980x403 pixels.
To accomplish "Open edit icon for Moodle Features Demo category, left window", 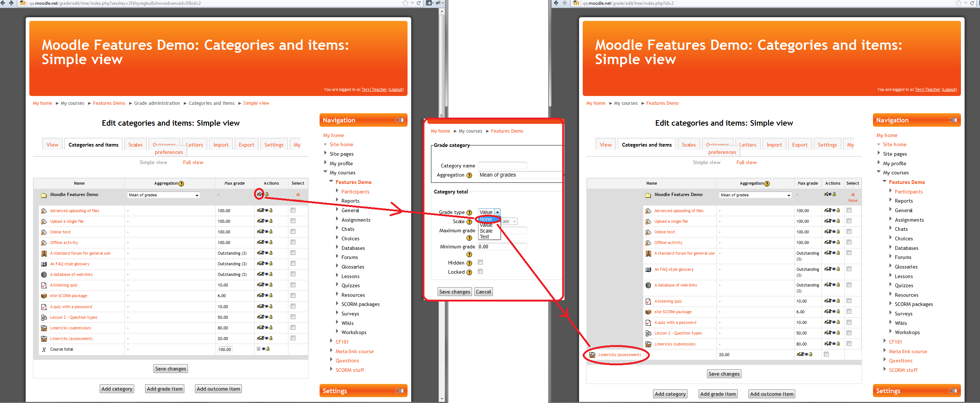I will (259, 194).
